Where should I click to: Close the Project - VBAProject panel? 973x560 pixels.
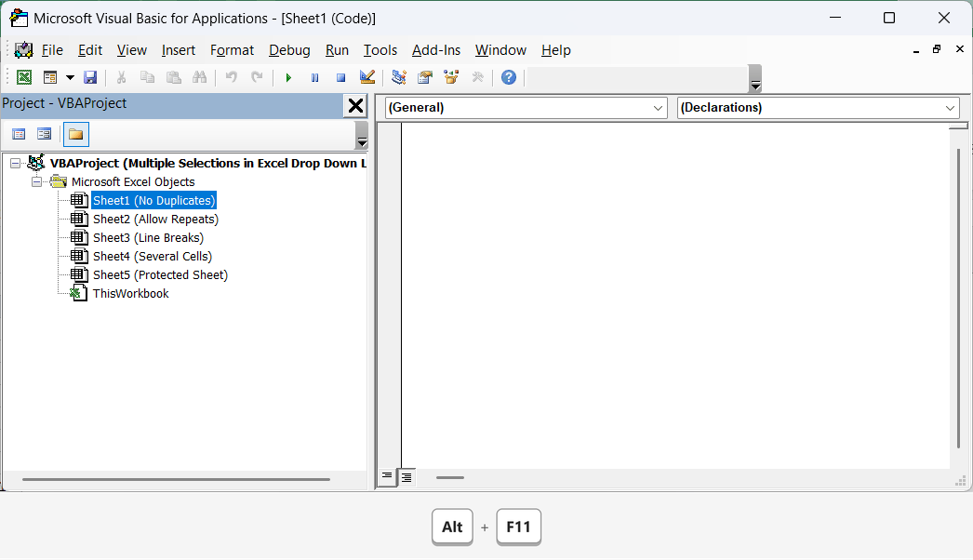pos(355,106)
